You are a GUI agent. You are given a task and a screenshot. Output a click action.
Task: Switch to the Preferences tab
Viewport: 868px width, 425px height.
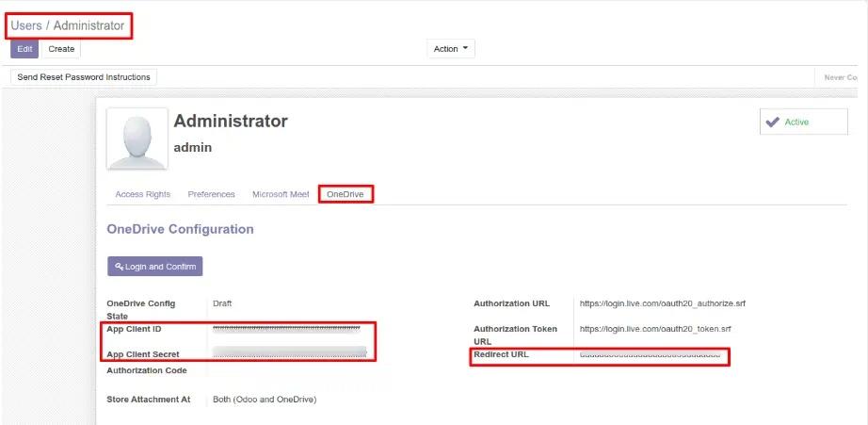click(x=212, y=194)
